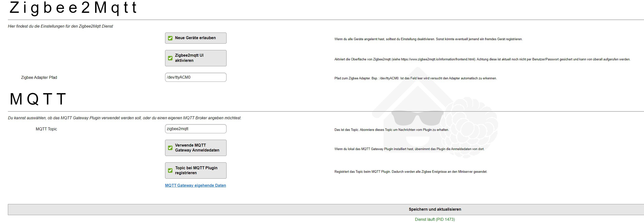The image size is (644, 223).
Task: Click the Speichern und aktualisieren button
Action: [x=326, y=209]
